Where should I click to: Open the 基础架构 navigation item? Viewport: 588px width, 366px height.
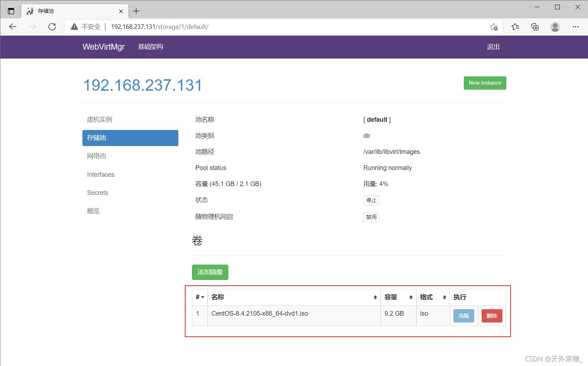point(151,47)
